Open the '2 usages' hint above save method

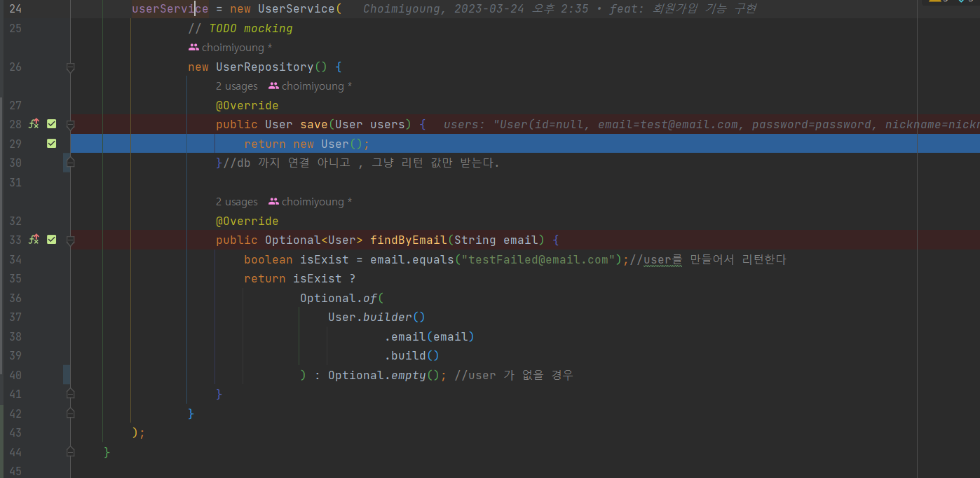[237, 86]
